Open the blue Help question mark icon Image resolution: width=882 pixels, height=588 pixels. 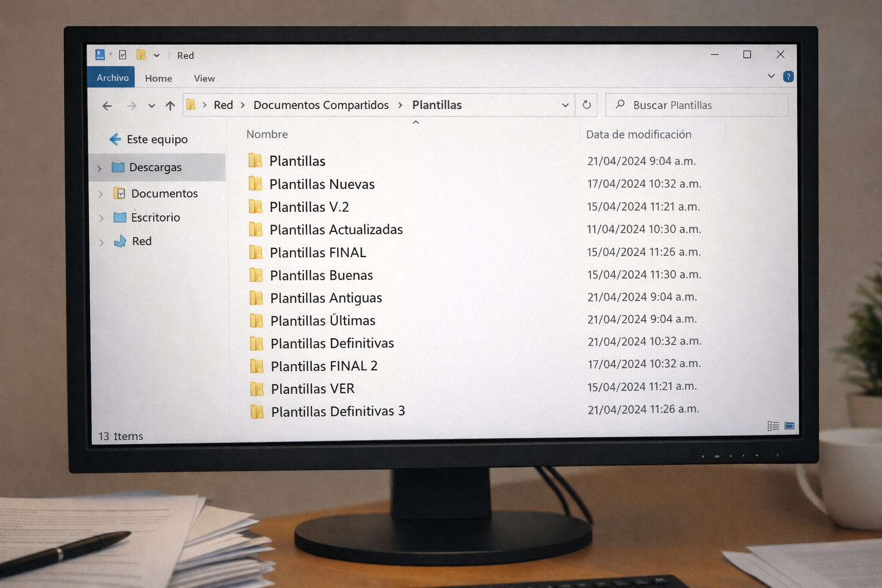coord(788,76)
